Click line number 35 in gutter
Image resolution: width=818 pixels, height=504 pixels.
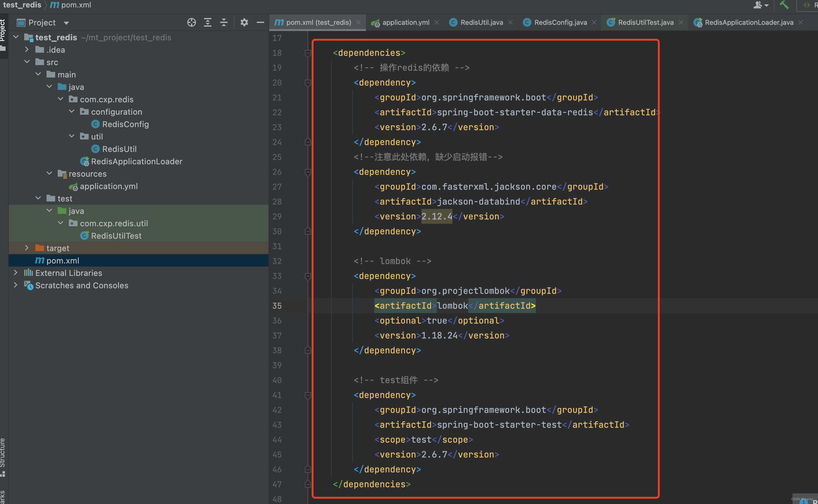tap(277, 306)
